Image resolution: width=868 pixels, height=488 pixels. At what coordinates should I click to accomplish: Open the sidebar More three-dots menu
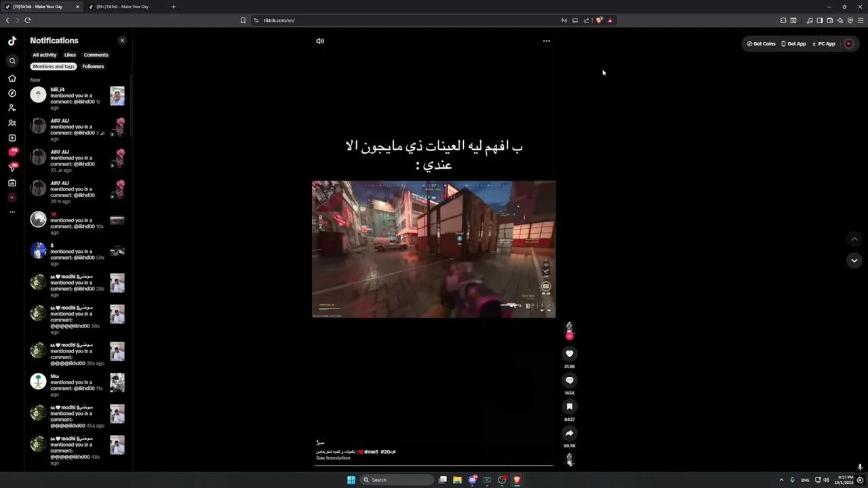(12, 212)
